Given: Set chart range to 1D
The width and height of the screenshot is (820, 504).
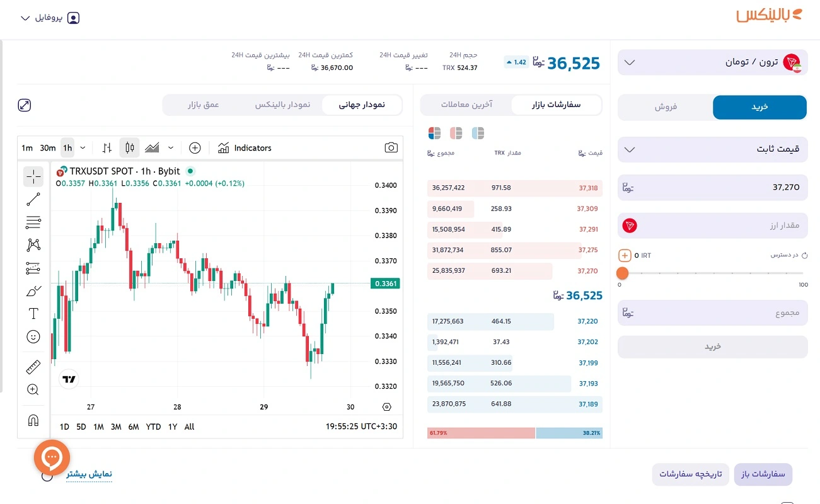Looking at the screenshot, I should [x=64, y=427].
